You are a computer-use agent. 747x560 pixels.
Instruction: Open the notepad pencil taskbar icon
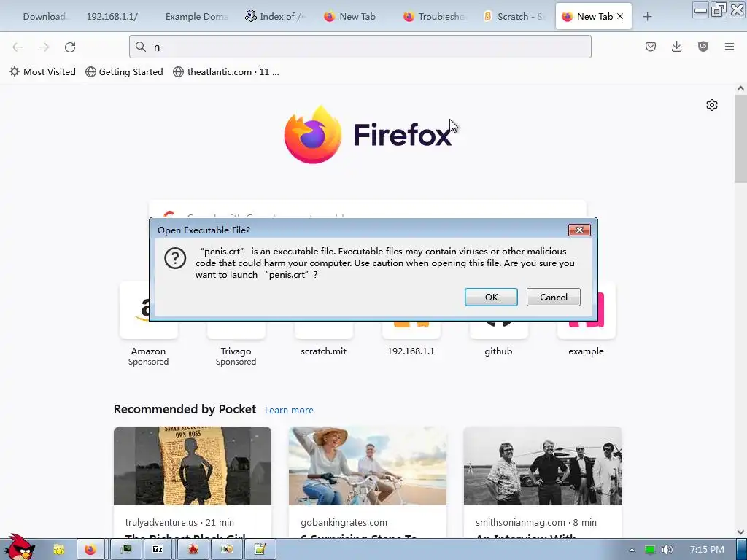tap(260, 550)
